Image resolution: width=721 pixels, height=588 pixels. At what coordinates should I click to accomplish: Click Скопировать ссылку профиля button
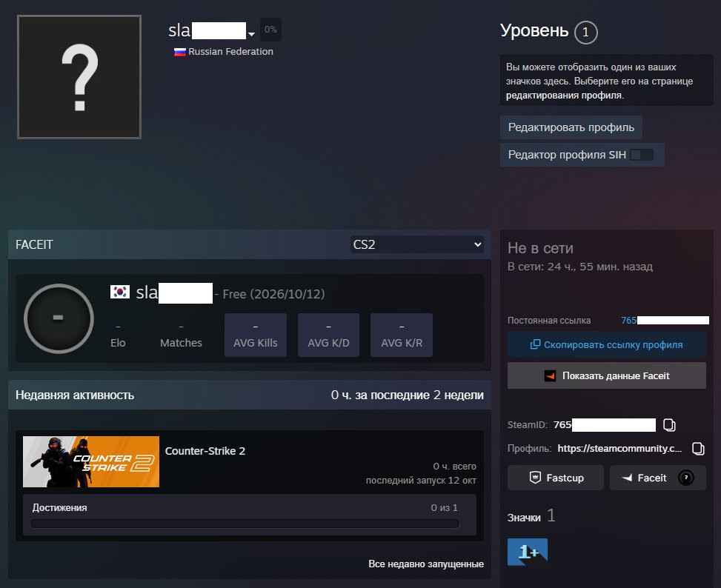coord(606,344)
